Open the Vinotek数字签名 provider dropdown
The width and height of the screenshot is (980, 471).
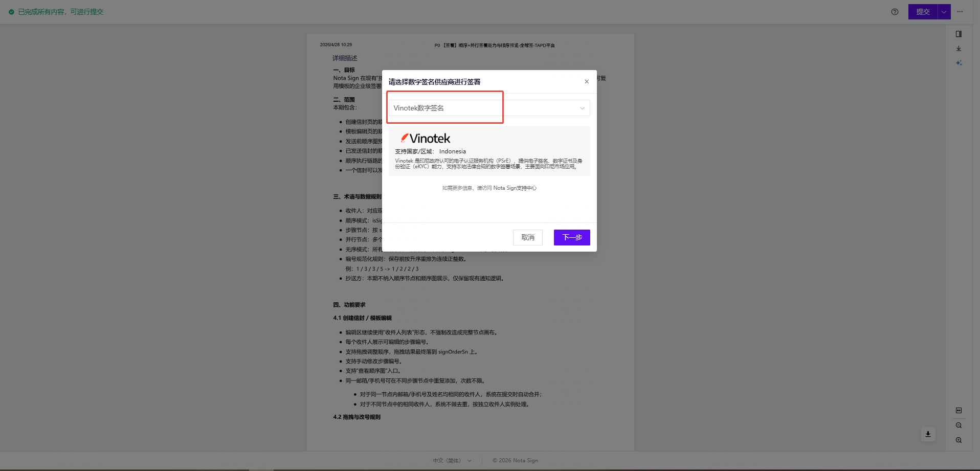(489, 108)
